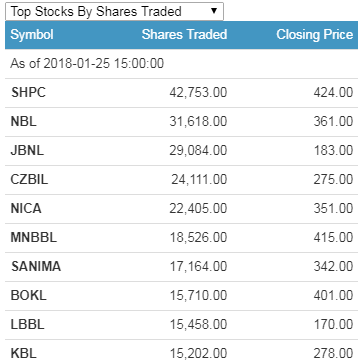Open the NBL stock symbol link
This screenshot has height=363, width=364.
pos(24,121)
